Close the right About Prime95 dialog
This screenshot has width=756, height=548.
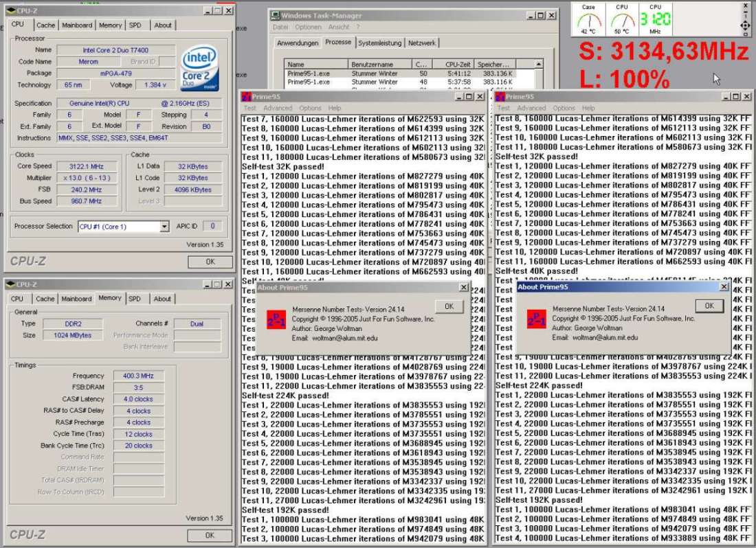point(724,286)
